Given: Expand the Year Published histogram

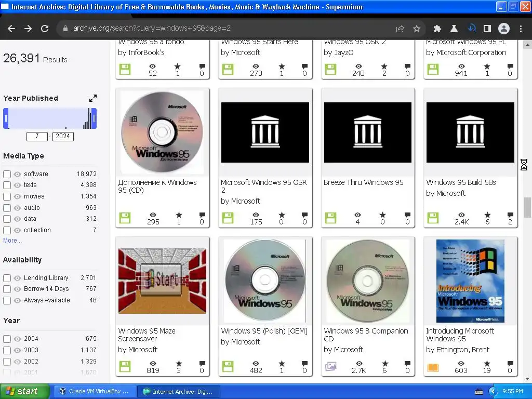Looking at the screenshot, I should click(93, 98).
